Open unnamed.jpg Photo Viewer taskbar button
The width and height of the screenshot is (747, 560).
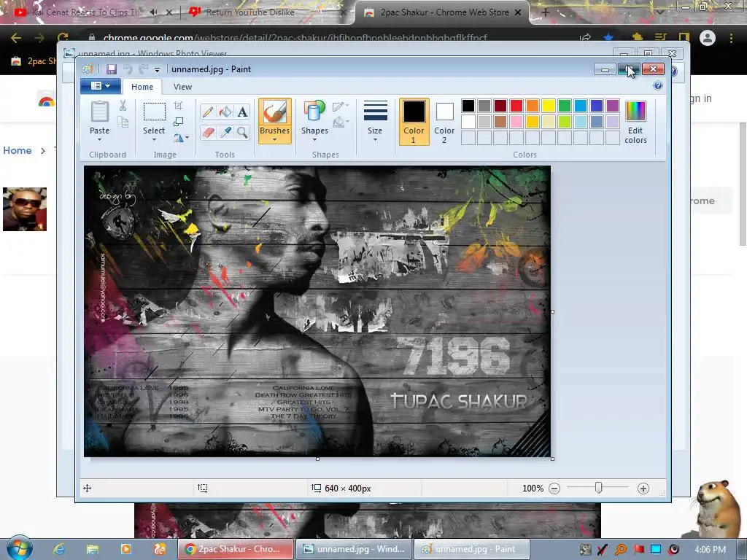(x=354, y=549)
